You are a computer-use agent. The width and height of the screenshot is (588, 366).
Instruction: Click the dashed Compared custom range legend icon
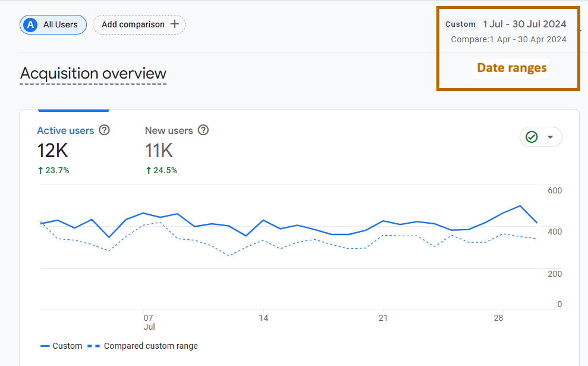94,346
